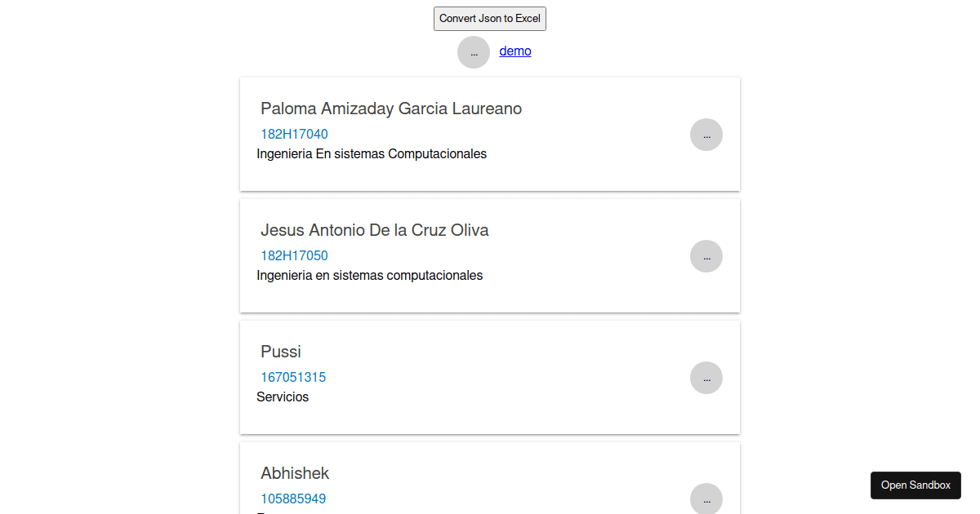This screenshot has width=980, height=514.
Task: Open the demo link
Action: pos(515,51)
